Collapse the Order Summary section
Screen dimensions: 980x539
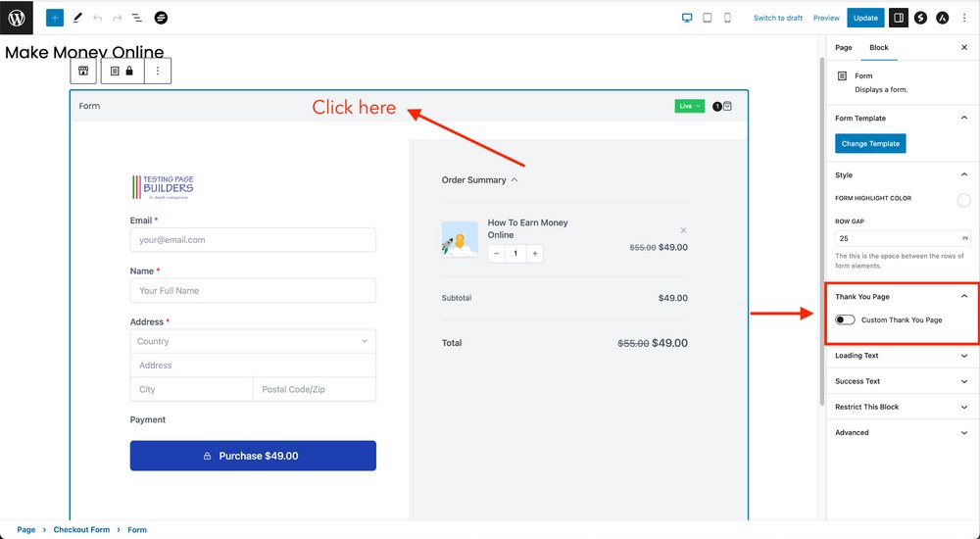coord(479,180)
